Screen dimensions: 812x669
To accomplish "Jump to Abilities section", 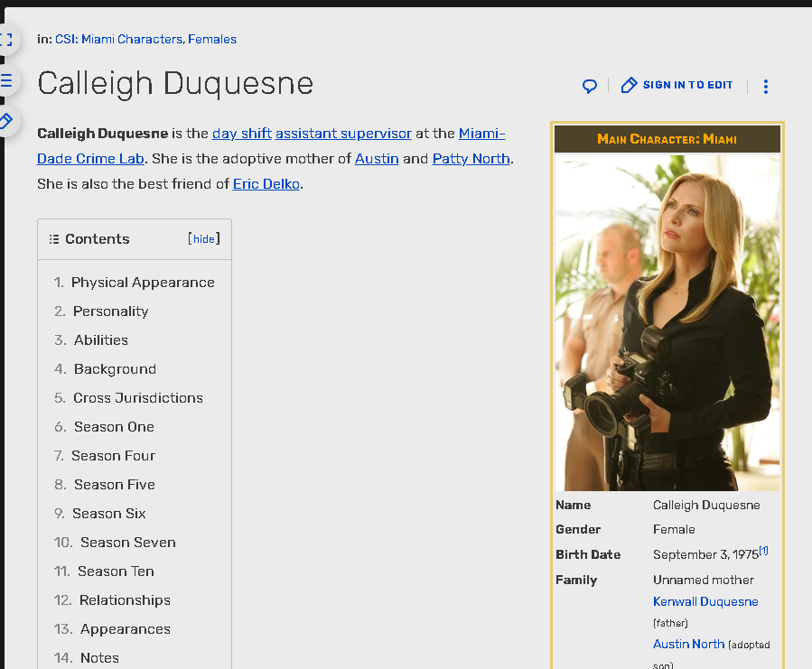I will 101,340.
